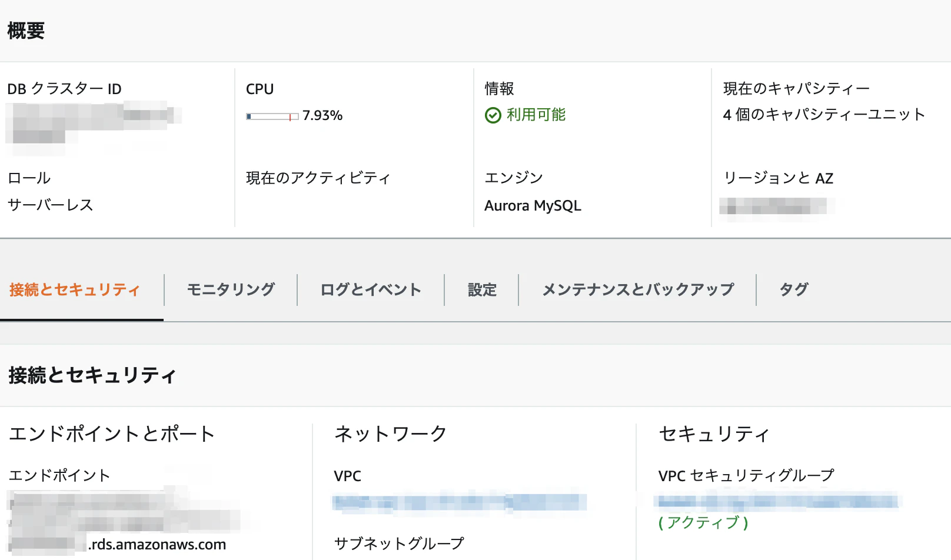Select the リージョンと AZ label
Viewport: 951px width, 560px height.
pos(778,178)
